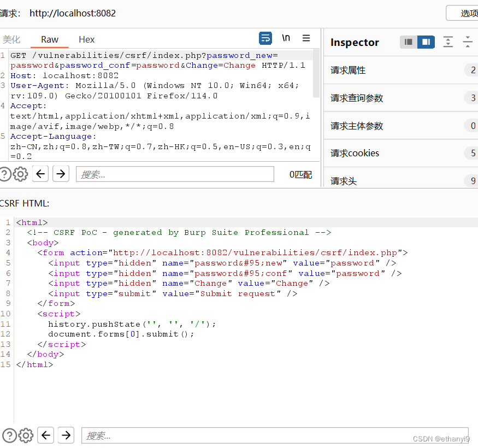Click the hidden input named Change line
The width and height of the screenshot is (478, 448).
click(x=189, y=284)
